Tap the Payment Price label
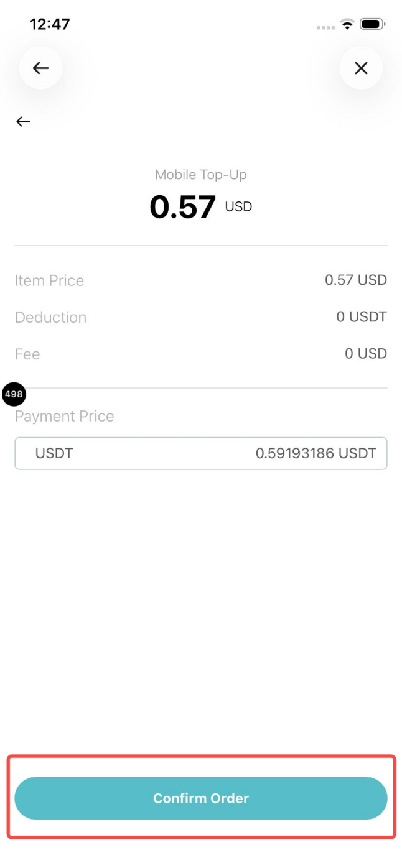Viewport: 402px width, 868px height. (x=65, y=416)
